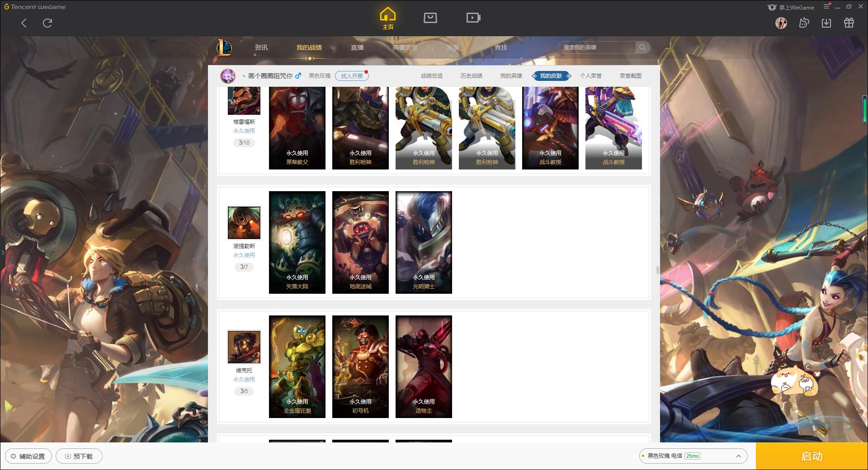Screen dimensions: 868x470
Task: Click the 启动 launch button
Action: point(812,456)
